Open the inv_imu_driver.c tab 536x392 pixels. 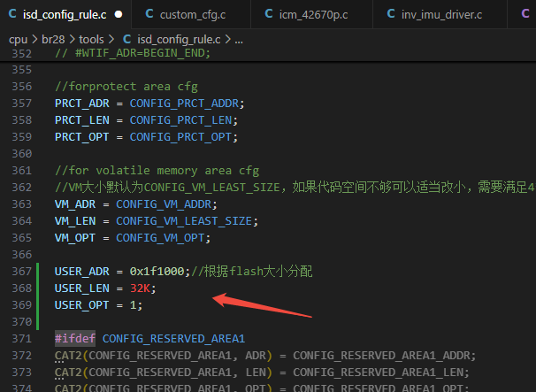coord(440,14)
